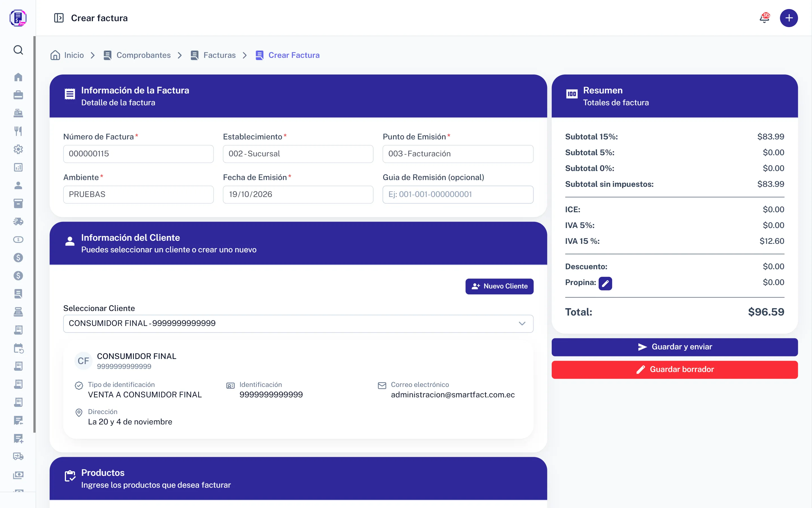Toggle the sidebar panel icon beside Crear factura
The image size is (812, 508).
coord(59,18)
